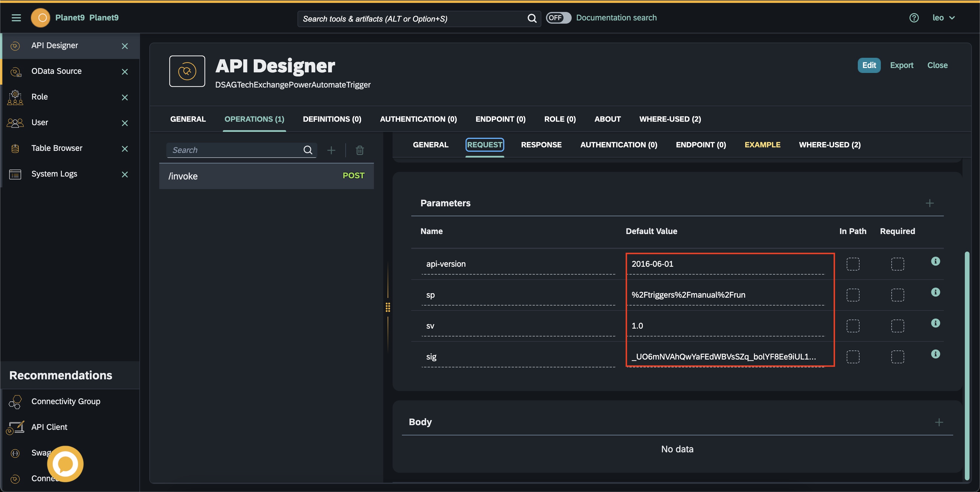Add a new operation with plus icon

tap(331, 150)
